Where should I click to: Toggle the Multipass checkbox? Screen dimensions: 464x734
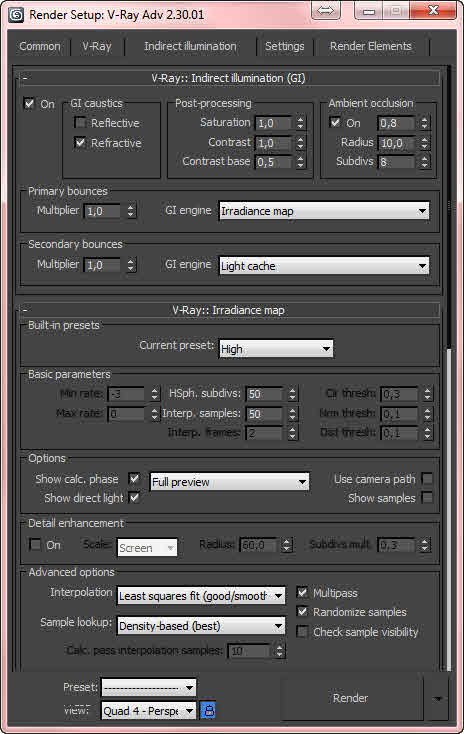point(302,593)
